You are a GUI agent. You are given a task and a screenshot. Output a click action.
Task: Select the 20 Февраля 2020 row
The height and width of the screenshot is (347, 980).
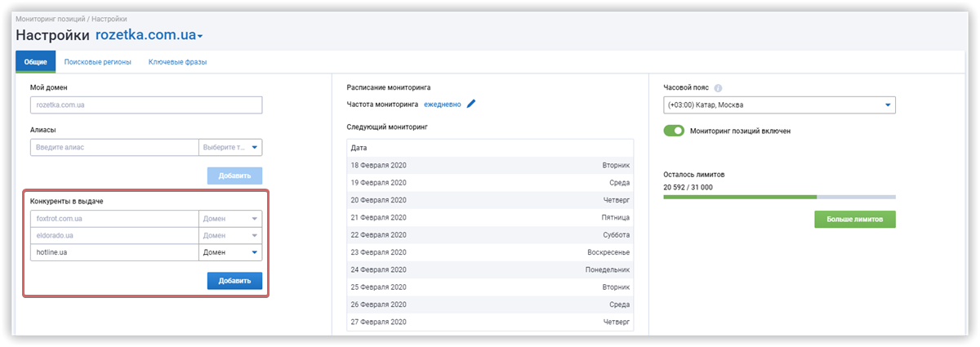click(x=490, y=200)
